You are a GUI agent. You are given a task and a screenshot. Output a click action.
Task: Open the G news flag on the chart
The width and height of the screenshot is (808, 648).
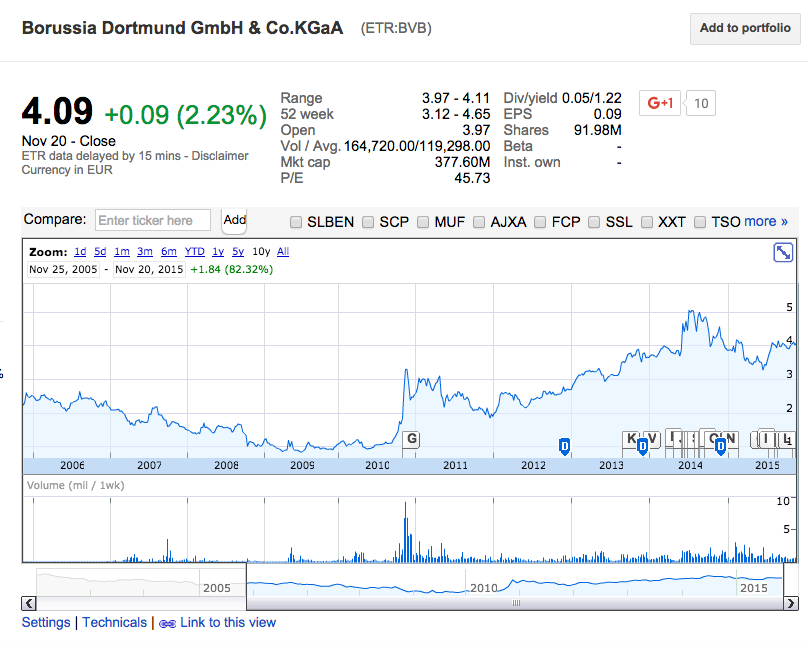(411, 439)
